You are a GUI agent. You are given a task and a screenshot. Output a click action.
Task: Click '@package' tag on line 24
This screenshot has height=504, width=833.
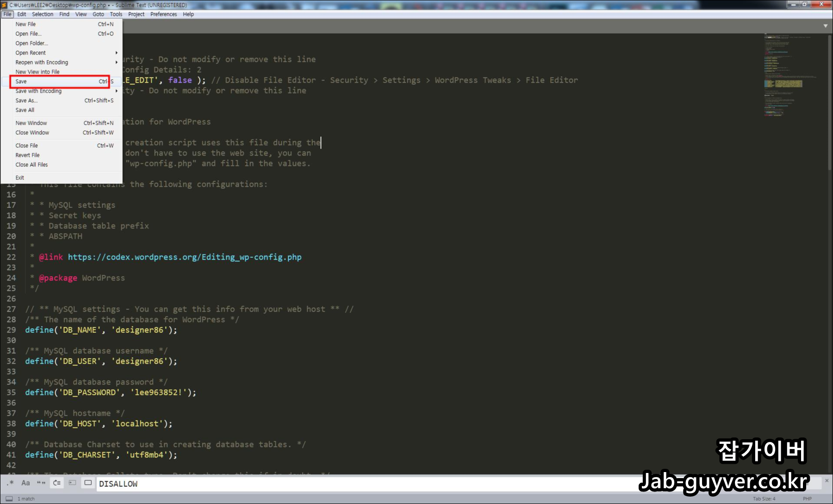click(58, 278)
